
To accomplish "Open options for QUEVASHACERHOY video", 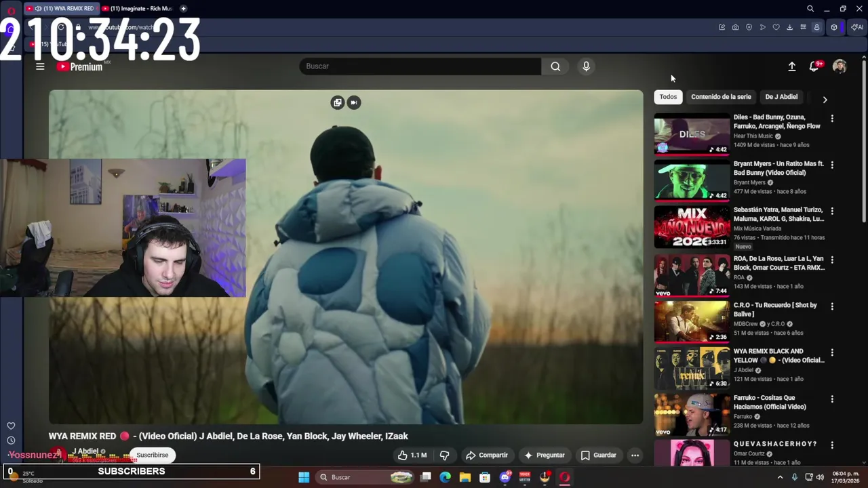I will tap(832, 445).
